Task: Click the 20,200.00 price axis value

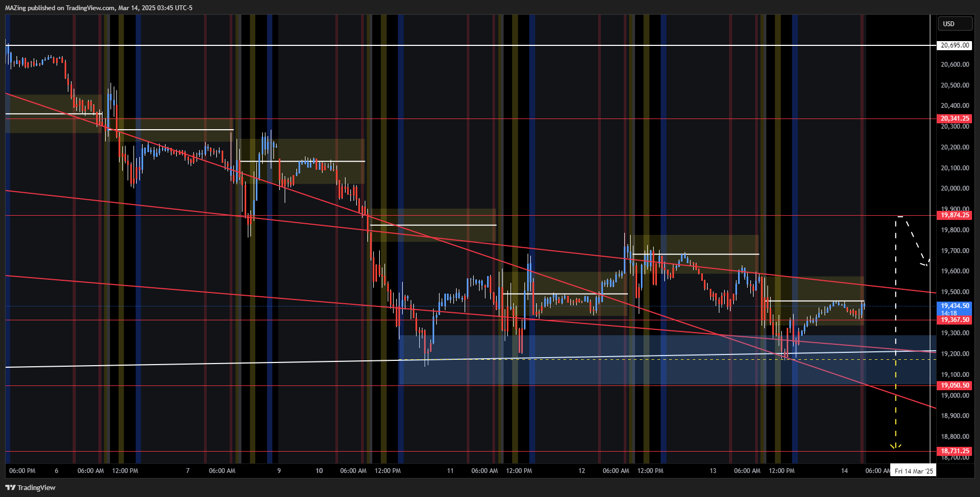Action: (955, 147)
